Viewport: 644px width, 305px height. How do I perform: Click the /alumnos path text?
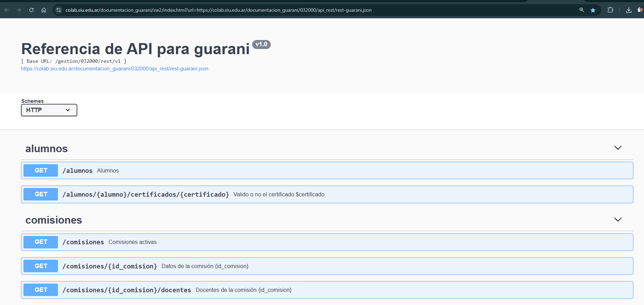tap(78, 171)
